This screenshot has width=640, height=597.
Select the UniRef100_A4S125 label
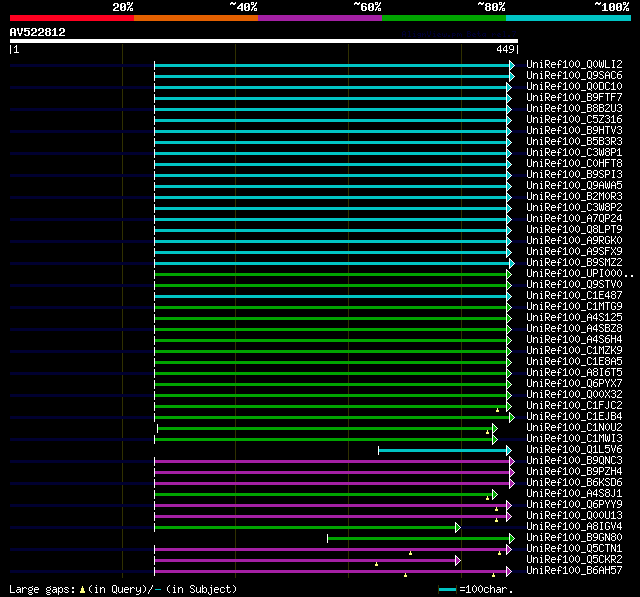click(574, 318)
